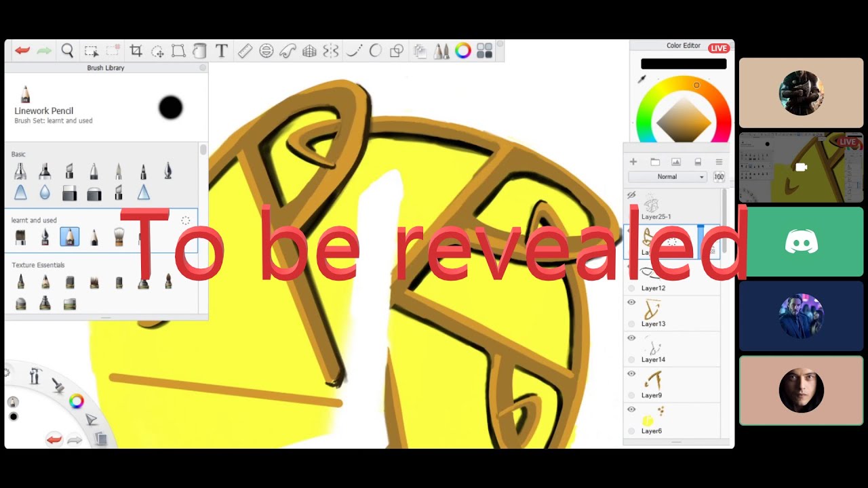Toggle the lock circle on Layer14
Viewport: 868px width, 488px height.
pos(631,360)
